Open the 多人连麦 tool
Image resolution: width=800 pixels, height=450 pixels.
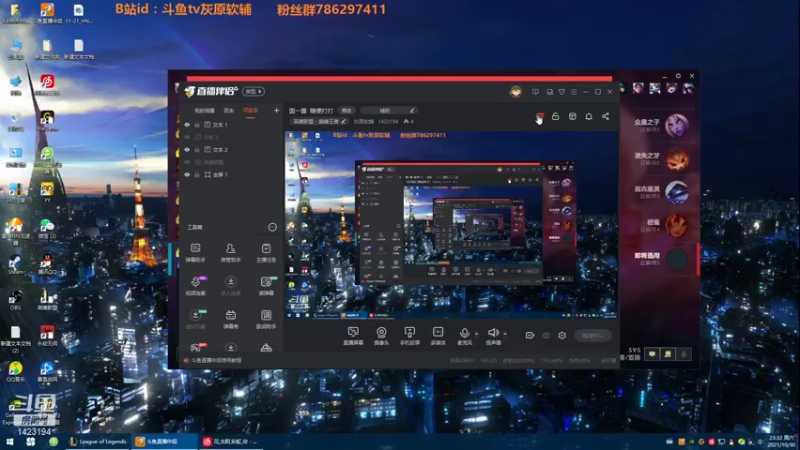click(x=231, y=286)
